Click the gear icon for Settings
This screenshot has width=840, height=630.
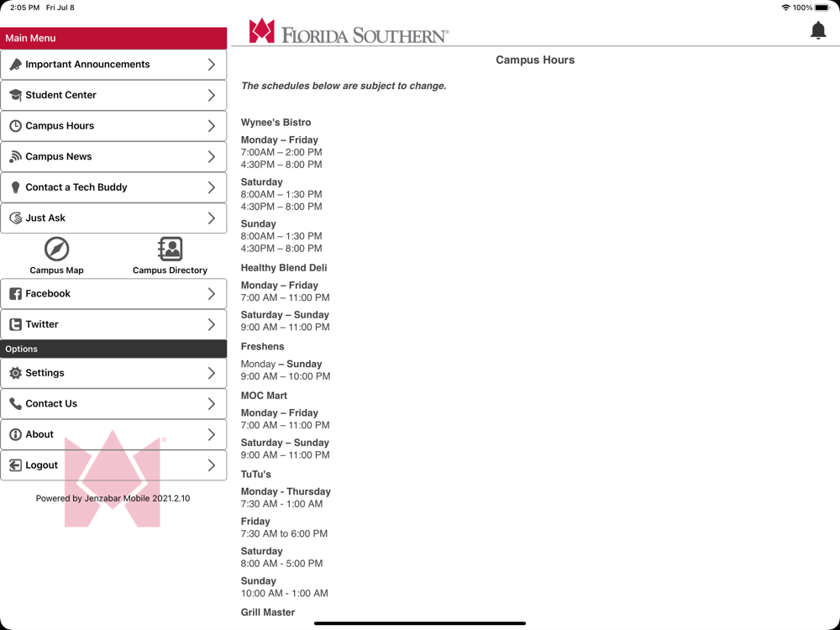pos(15,373)
